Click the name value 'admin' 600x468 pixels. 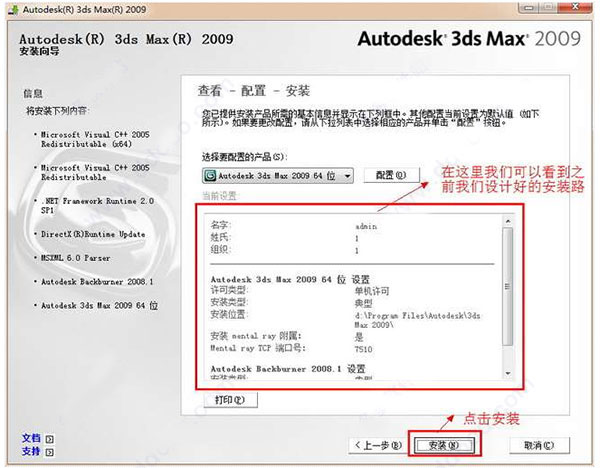366,227
